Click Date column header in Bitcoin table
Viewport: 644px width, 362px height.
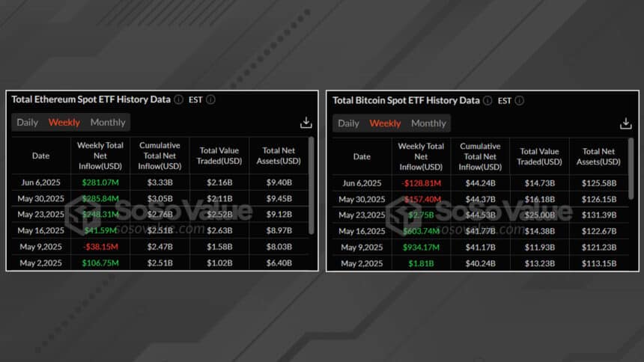tap(362, 156)
